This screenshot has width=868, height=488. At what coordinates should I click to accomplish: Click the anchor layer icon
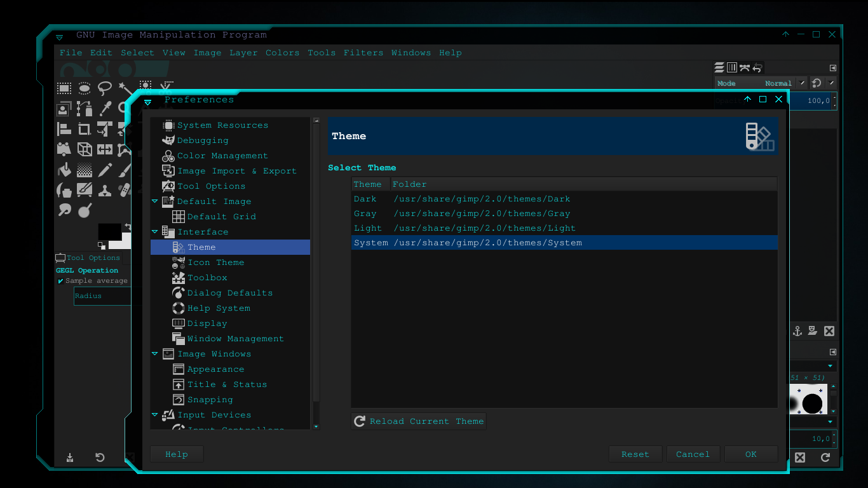(x=797, y=331)
